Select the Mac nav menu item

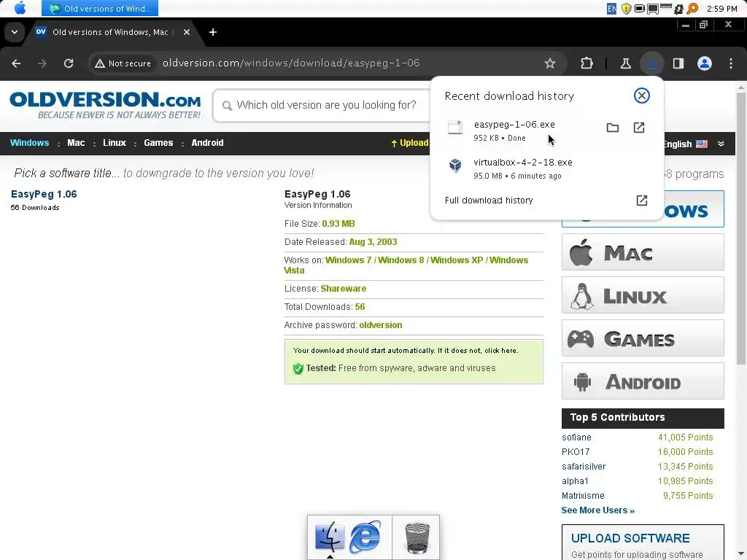(x=76, y=143)
